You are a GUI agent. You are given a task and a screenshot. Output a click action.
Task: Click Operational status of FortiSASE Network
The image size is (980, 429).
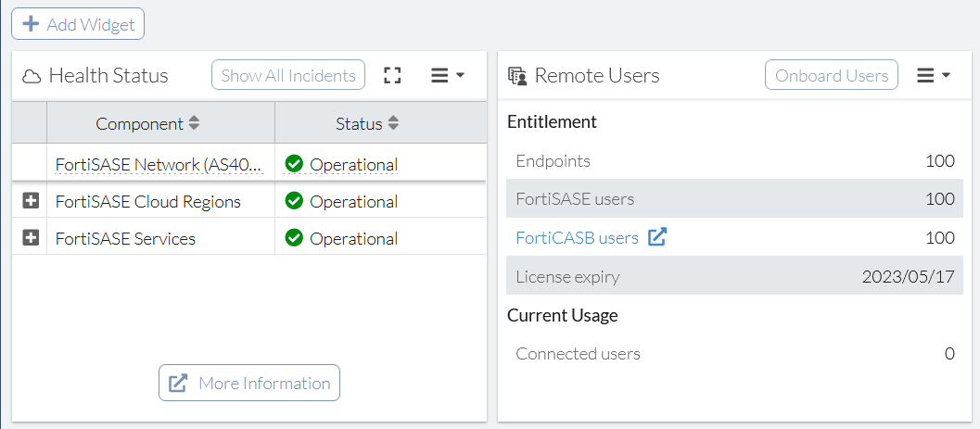(x=354, y=165)
